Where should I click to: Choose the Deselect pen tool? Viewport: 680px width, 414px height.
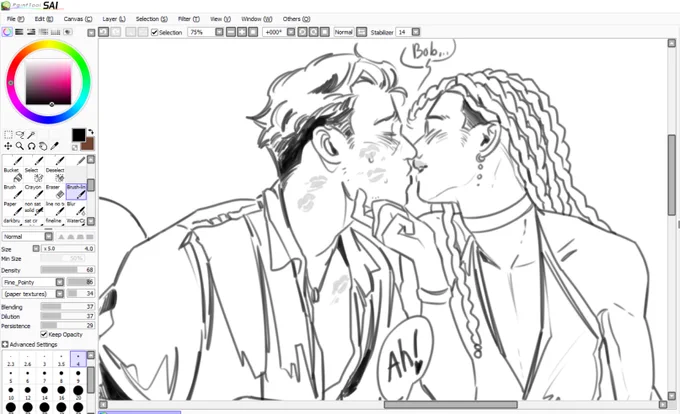55,175
